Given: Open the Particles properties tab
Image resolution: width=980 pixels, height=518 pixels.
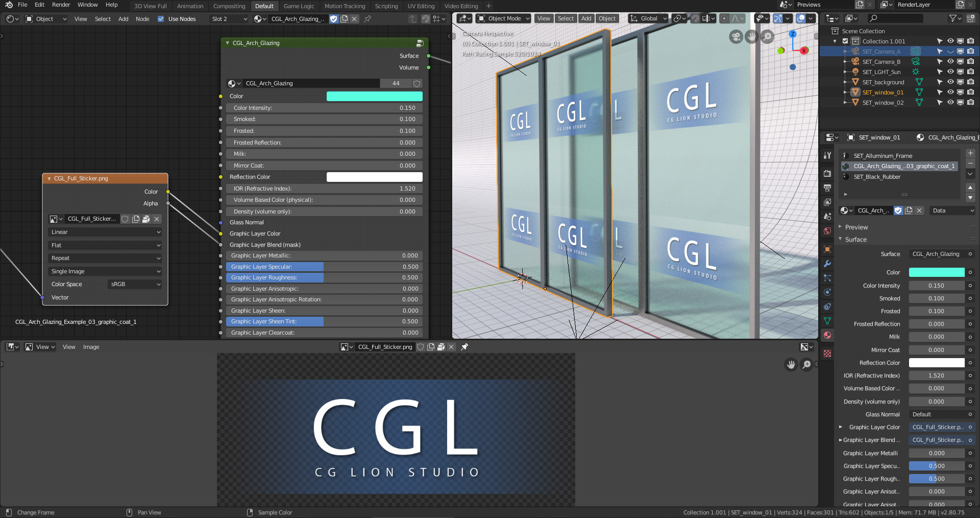Looking at the screenshot, I should click(827, 278).
